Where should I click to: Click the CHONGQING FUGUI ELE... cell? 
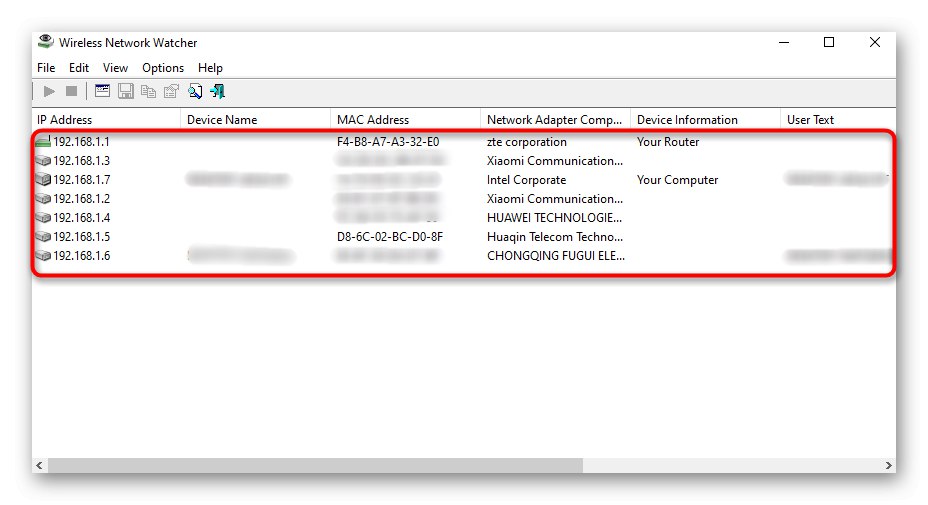pos(556,255)
